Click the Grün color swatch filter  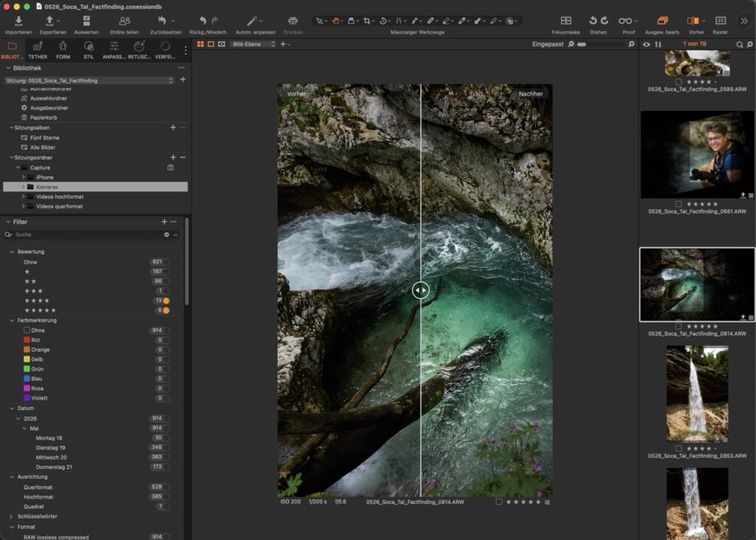click(27, 369)
